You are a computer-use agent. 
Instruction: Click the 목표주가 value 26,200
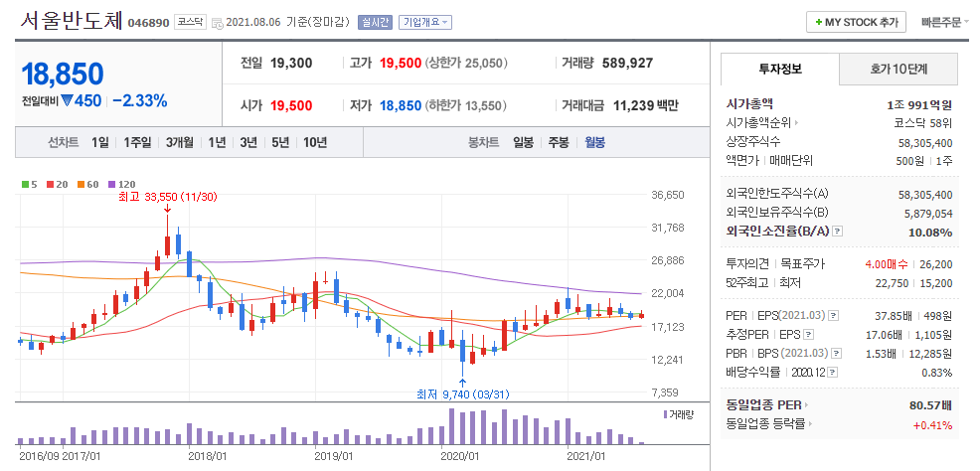click(x=937, y=265)
